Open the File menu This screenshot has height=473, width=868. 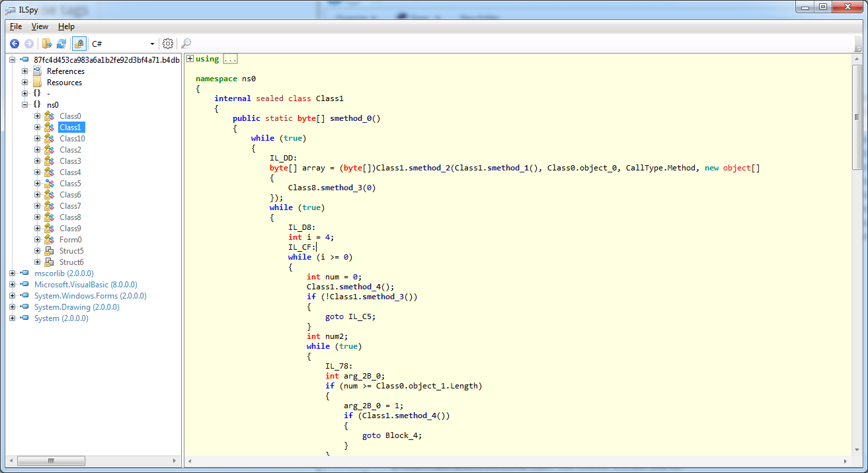tap(16, 26)
